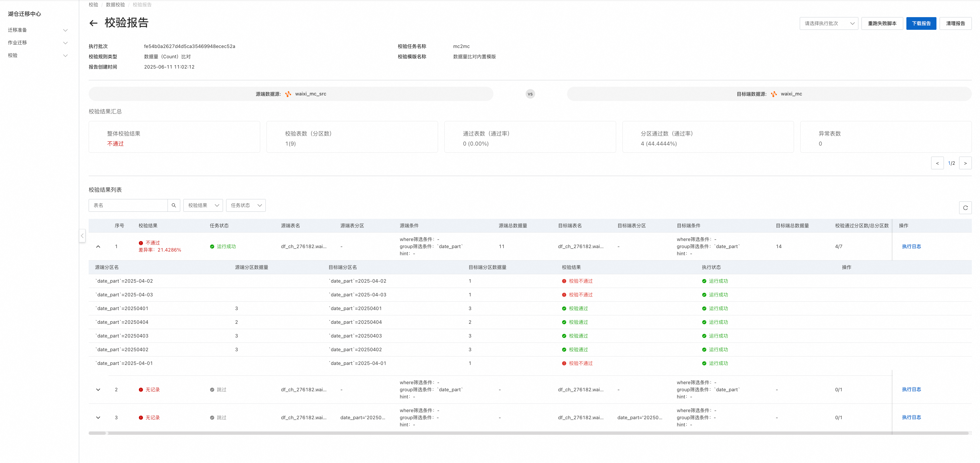Go to next summary page
Image resolution: width=980 pixels, height=463 pixels.
pyautogui.click(x=965, y=163)
